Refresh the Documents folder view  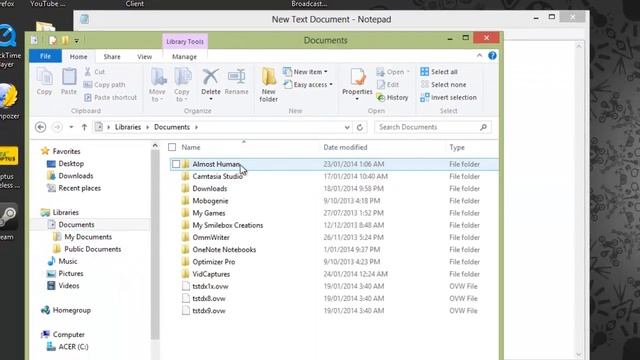click(360, 127)
